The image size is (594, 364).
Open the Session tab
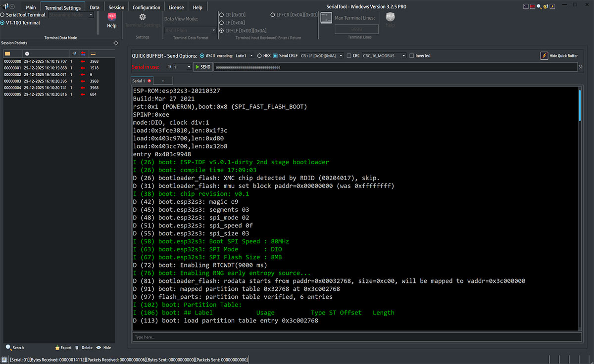(116, 7)
